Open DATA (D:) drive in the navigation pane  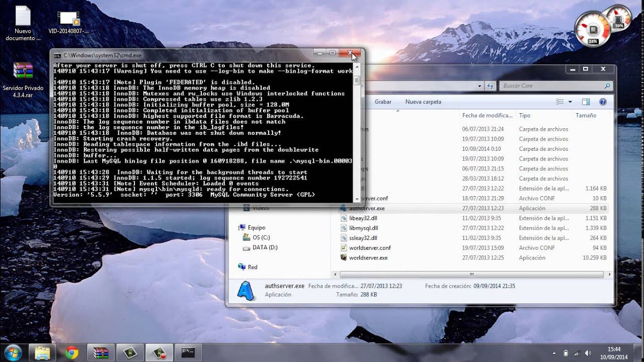(265, 247)
